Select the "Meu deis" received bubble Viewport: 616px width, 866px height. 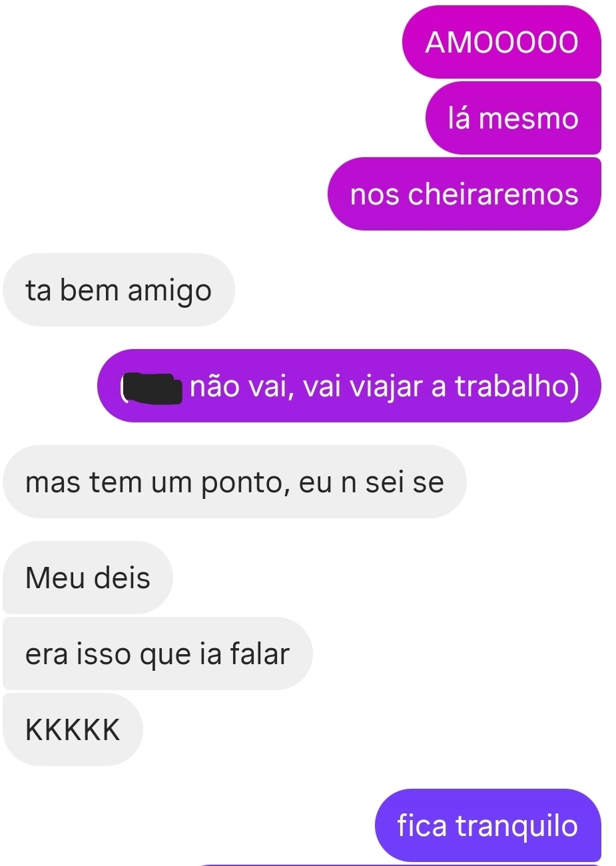pos(88,577)
